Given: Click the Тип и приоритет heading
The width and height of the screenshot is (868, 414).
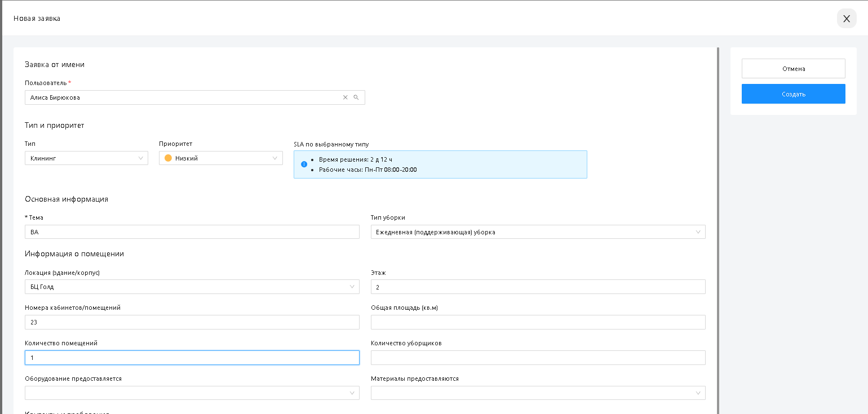Looking at the screenshot, I should (55, 125).
